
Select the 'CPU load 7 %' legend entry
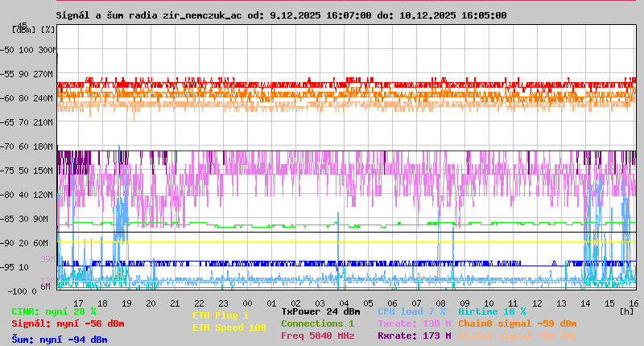tap(411, 311)
